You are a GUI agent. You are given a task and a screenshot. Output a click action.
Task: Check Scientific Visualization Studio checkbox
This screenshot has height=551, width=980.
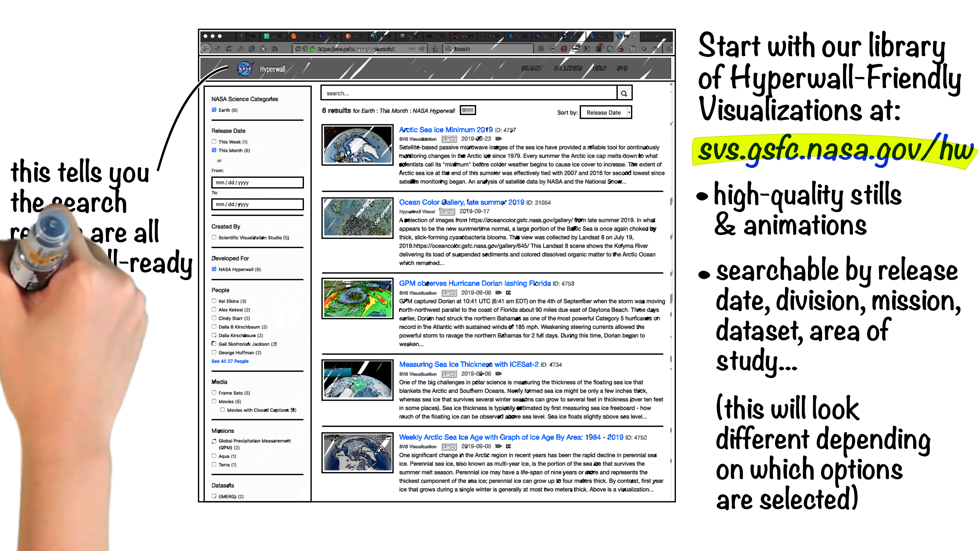tap(214, 237)
